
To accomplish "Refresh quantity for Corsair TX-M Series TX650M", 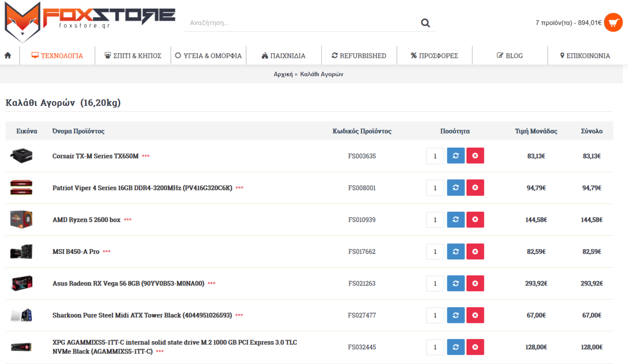I will 455,156.
